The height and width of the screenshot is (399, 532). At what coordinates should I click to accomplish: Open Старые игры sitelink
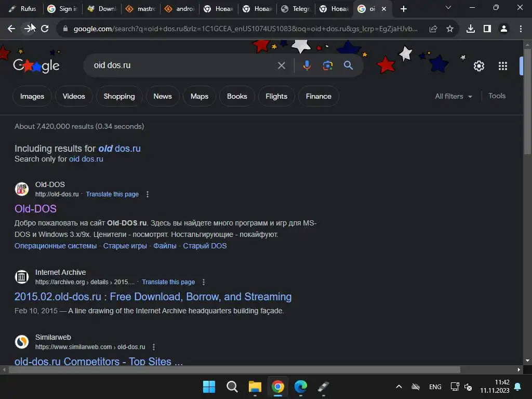125,246
